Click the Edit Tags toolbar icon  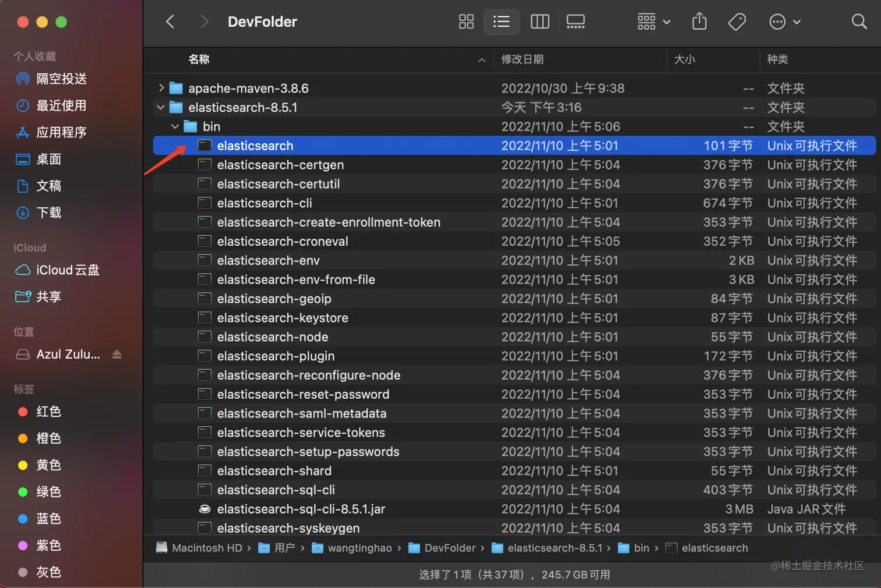tap(737, 22)
